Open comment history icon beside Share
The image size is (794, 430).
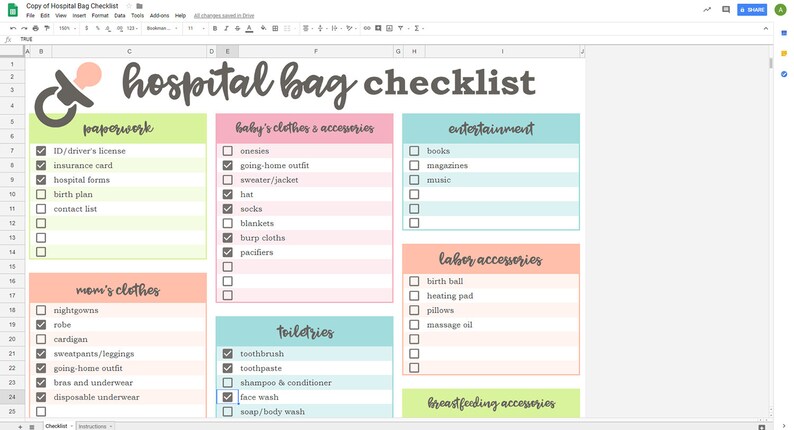726,10
